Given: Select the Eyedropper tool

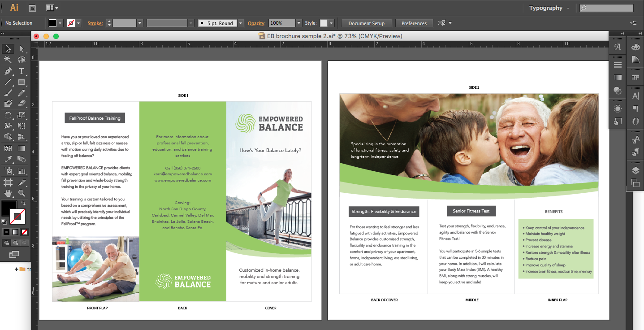Looking at the screenshot, I should [8, 159].
